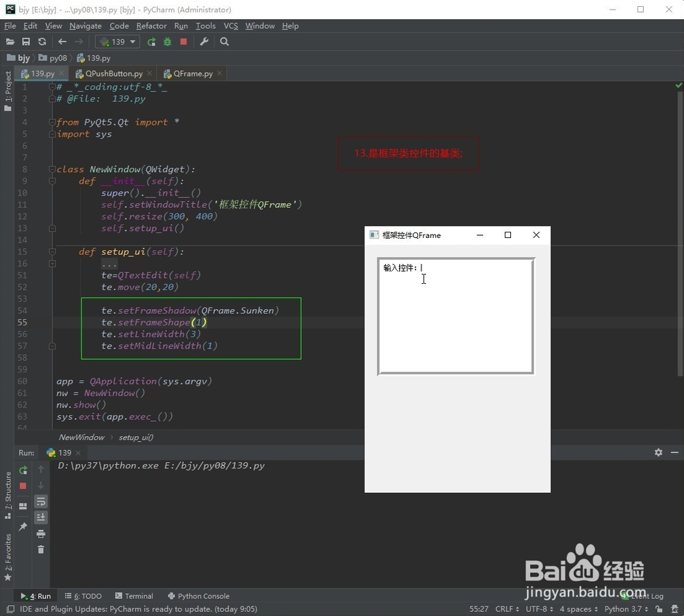Switch Python 3.7 interpreter in status bar
684x616 pixels.
tap(626, 608)
